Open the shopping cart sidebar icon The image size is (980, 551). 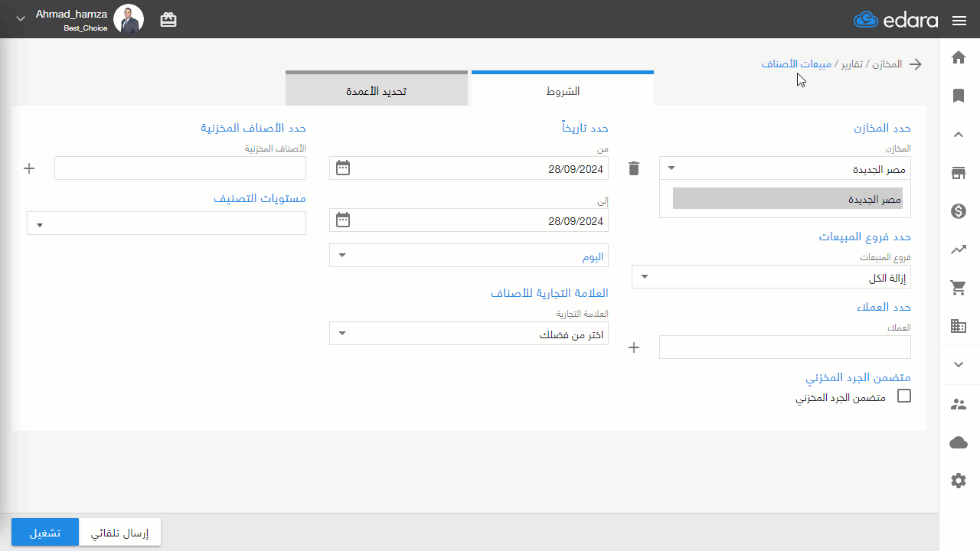click(x=959, y=288)
